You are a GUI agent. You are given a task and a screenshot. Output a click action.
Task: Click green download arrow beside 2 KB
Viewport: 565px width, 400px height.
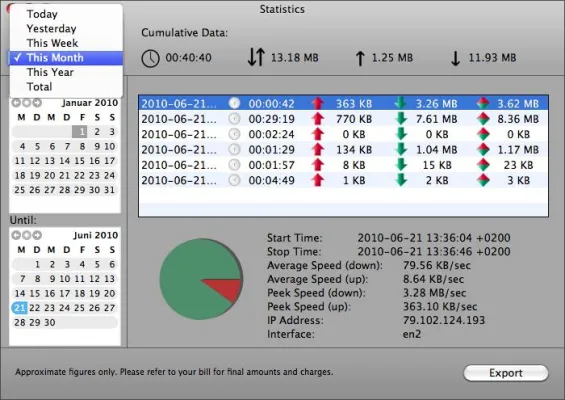[x=401, y=180]
